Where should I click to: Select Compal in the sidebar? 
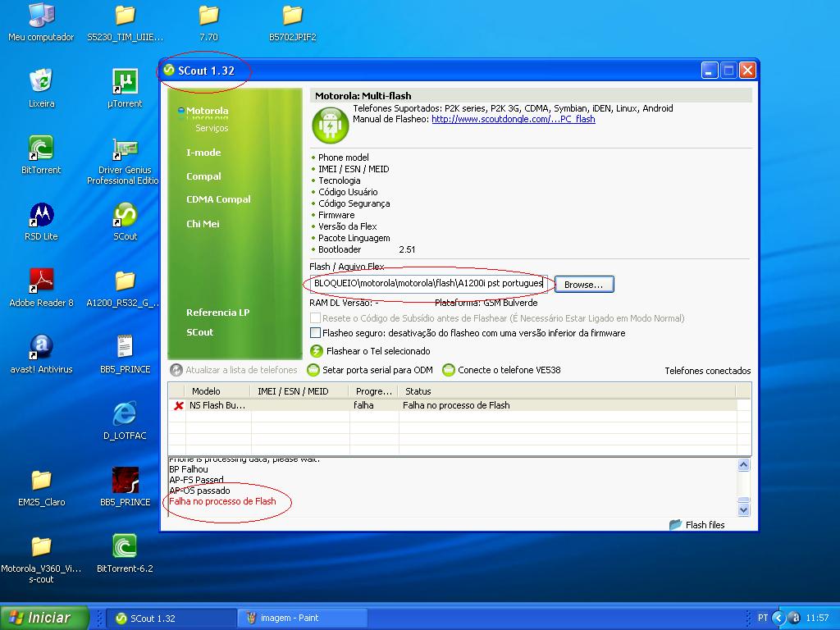coord(203,176)
